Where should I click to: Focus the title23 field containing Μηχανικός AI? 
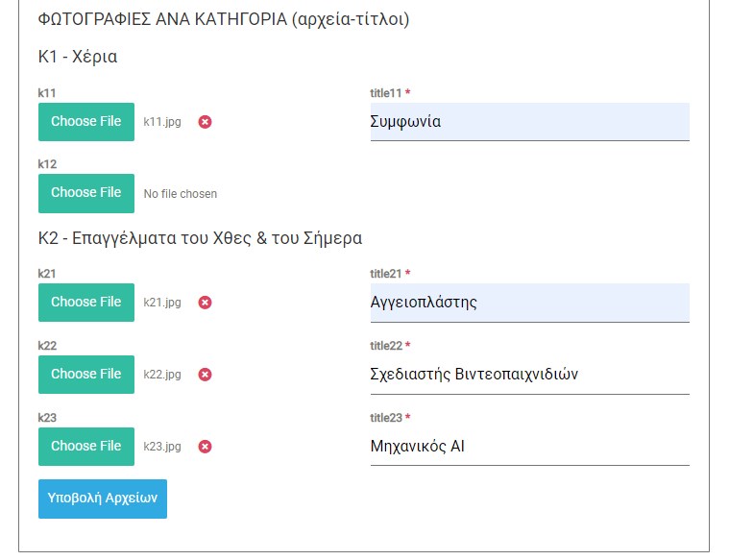529,447
